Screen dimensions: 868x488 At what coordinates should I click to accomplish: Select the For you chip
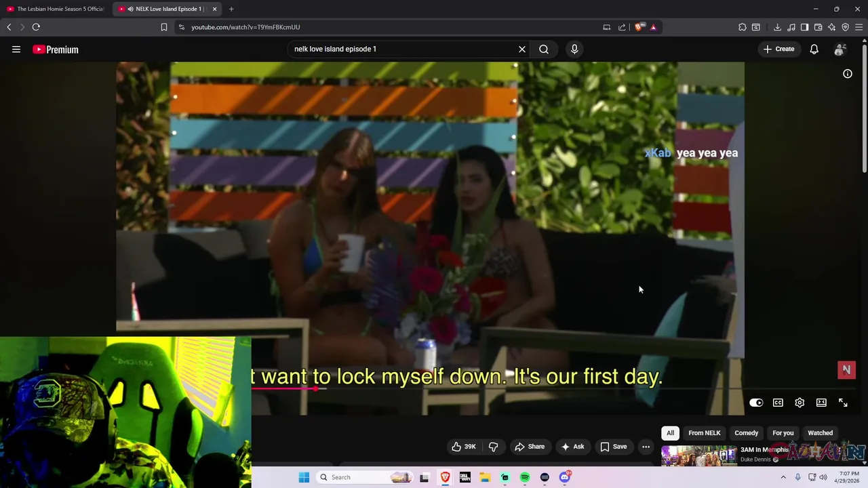tap(783, 433)
